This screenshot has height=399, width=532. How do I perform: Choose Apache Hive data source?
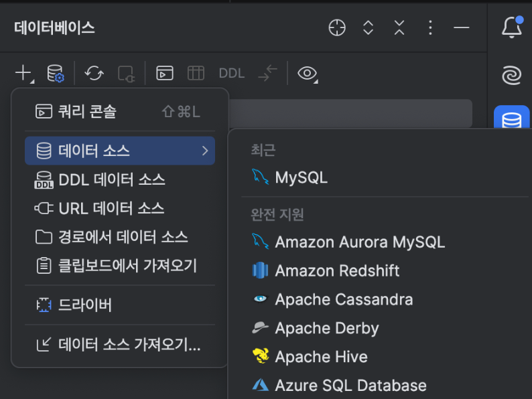(x=385, y=357)
